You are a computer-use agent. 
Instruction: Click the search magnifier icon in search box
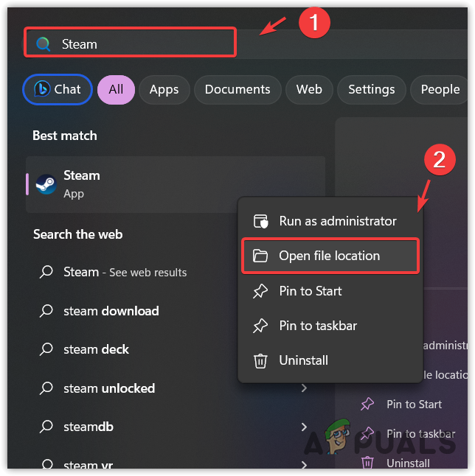click(x=44, y=44)
